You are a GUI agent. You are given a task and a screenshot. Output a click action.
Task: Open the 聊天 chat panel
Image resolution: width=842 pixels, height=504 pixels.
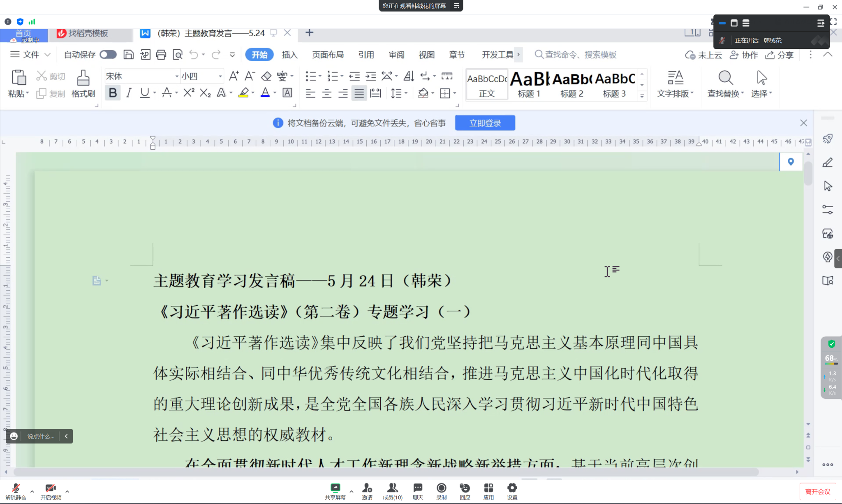tap(418, 491)
